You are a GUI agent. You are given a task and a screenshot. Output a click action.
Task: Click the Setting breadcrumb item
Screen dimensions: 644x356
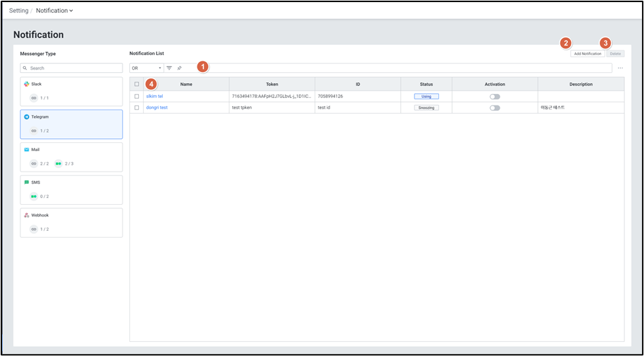[18, 11]
